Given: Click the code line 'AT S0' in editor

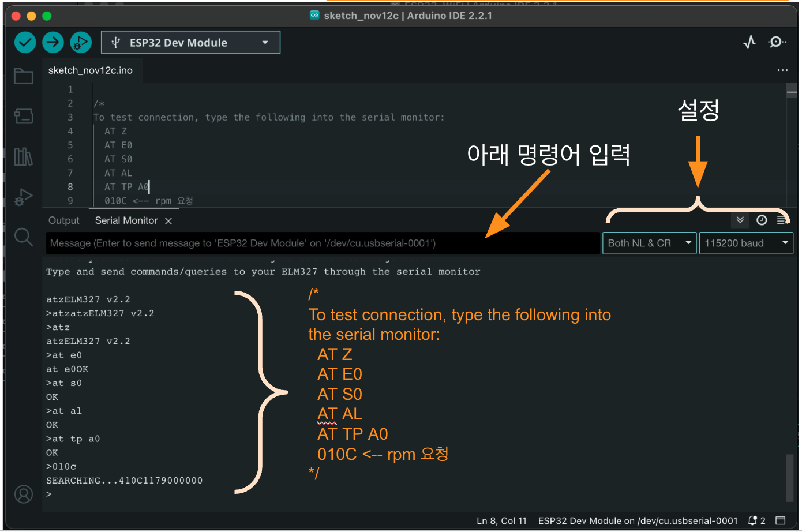Looking at the screenshot, I should tap(118, 159).
